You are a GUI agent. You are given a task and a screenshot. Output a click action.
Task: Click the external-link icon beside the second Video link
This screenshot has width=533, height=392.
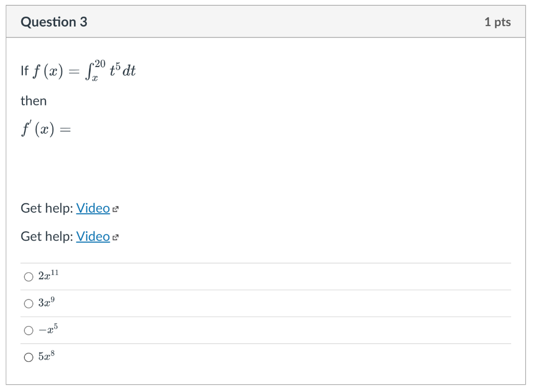116,237
